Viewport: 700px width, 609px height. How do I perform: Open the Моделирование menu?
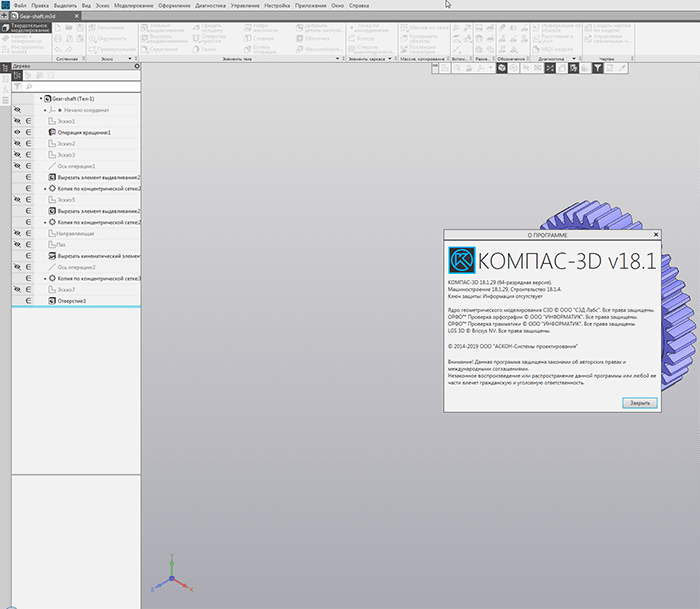point(133,6)
